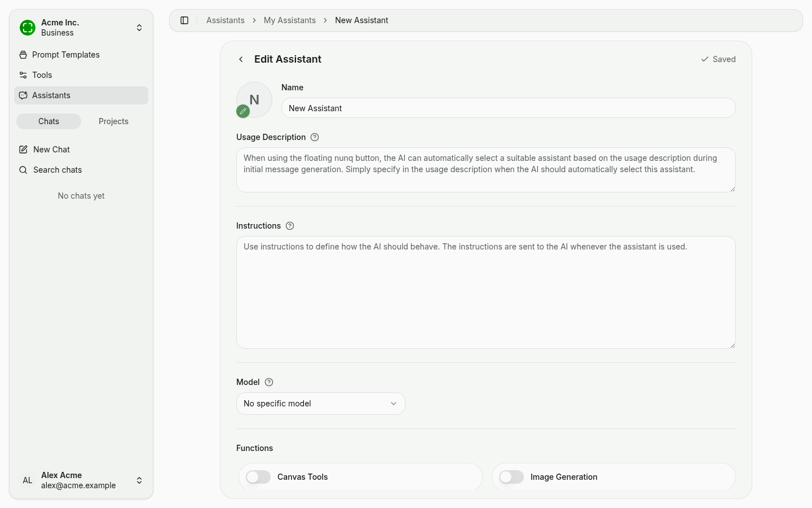Start a New Chat
This screenshot has width=812, height=508.
pos(81,150)
